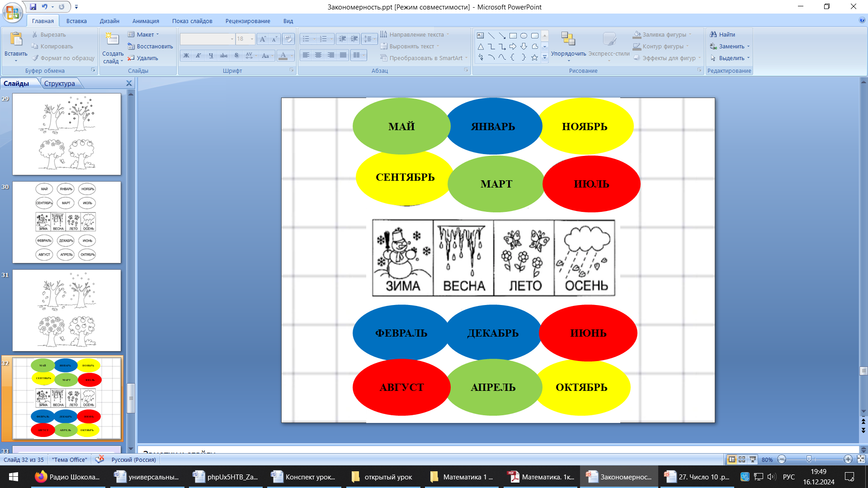Click the Office button logo
This screenshot has height=488, width=868.
click(x=12, y=12)
